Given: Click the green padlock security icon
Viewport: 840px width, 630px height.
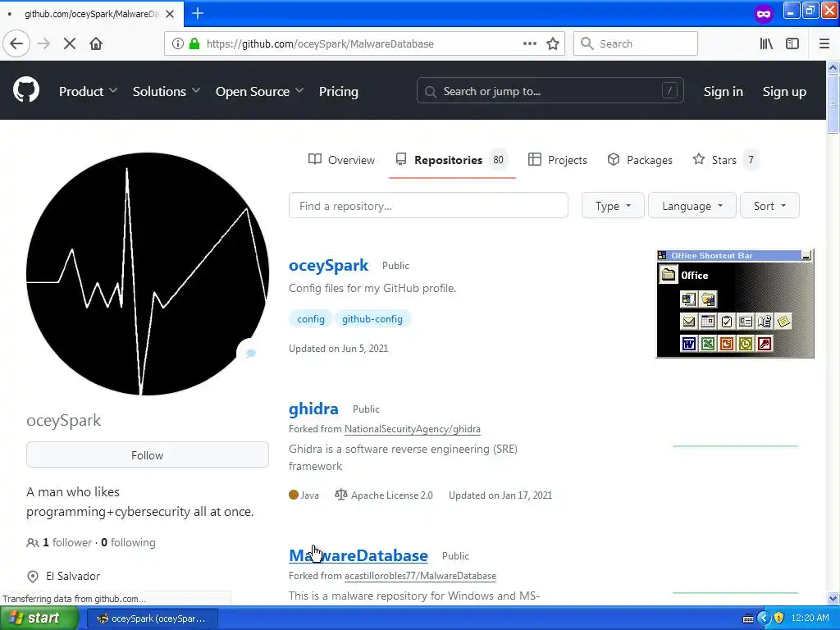Looking at the screenshot, I should click(194, 44).
